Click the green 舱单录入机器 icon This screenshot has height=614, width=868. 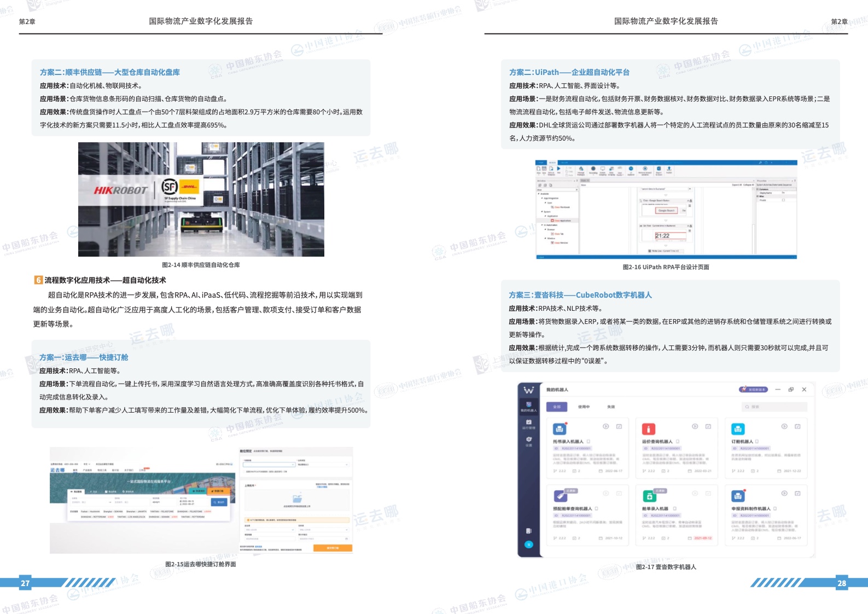click(x=649, y=496)
